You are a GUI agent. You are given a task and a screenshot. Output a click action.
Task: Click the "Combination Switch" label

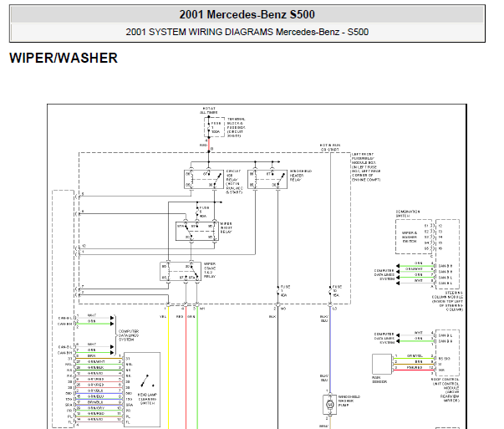pos(408,214)
